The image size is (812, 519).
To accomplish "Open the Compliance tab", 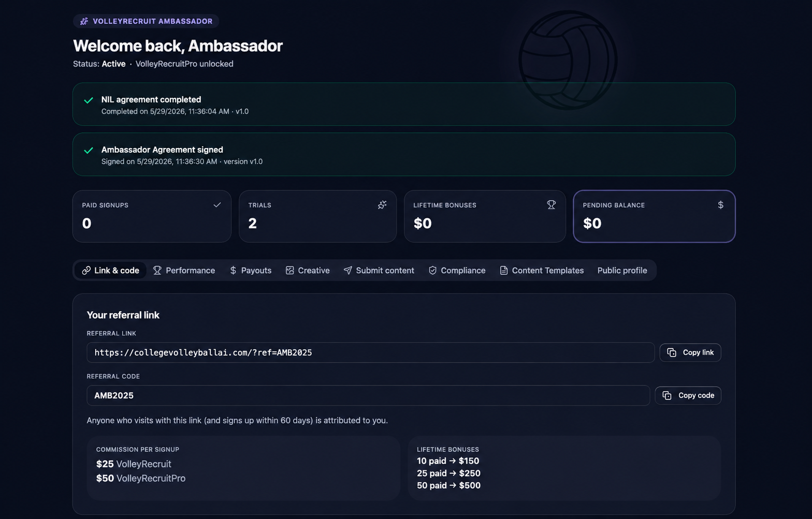I will point(457,270).
